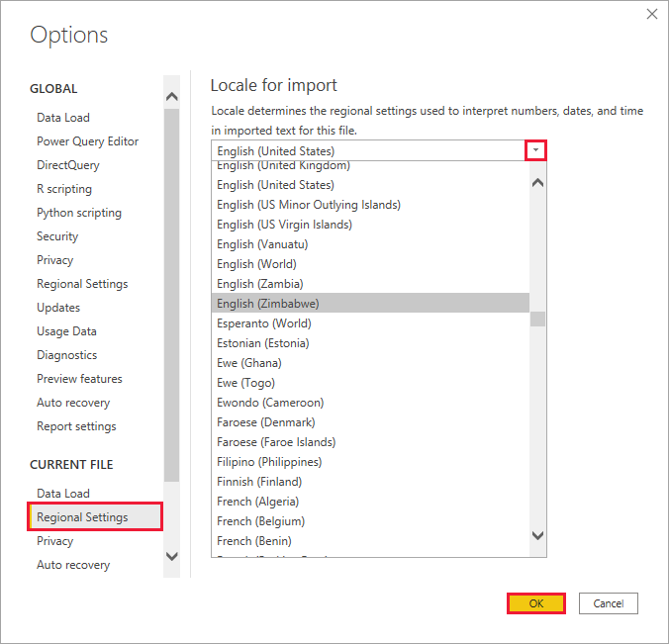The image size is (669, 644).
Task: Open Global Privacy settings
Action: pyautogui.click(x=54, y=260)
